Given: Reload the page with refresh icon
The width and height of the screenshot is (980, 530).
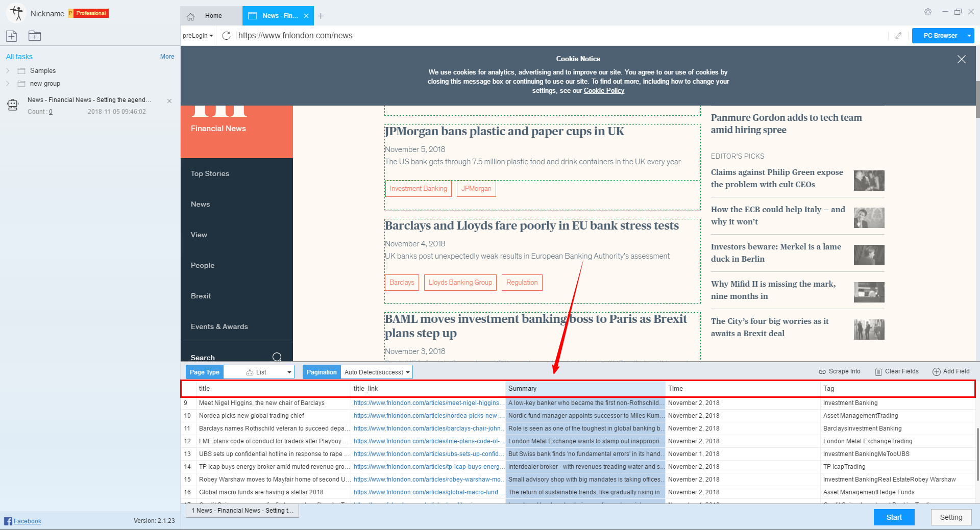Looking at the screenshot, I should click(x=227, y=36).
